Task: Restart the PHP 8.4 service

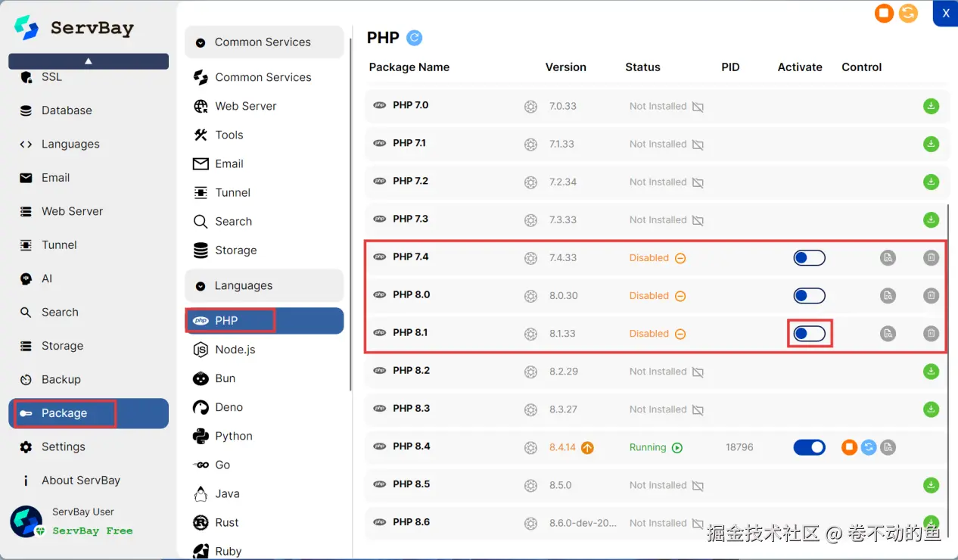Action: (869, 447)
